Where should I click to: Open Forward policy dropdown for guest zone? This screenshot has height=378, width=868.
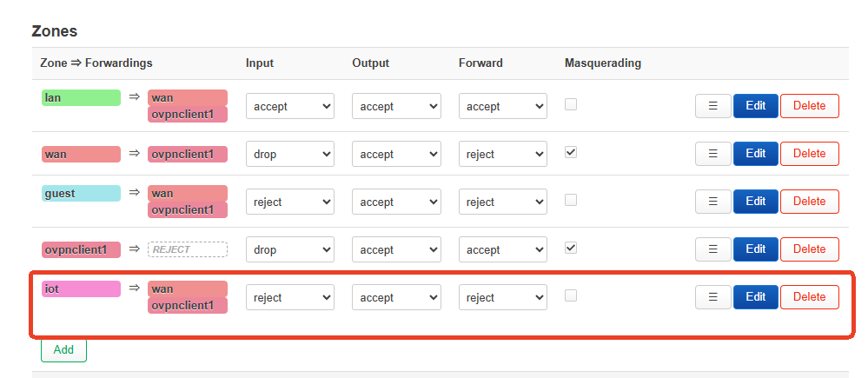click(503, 202)
